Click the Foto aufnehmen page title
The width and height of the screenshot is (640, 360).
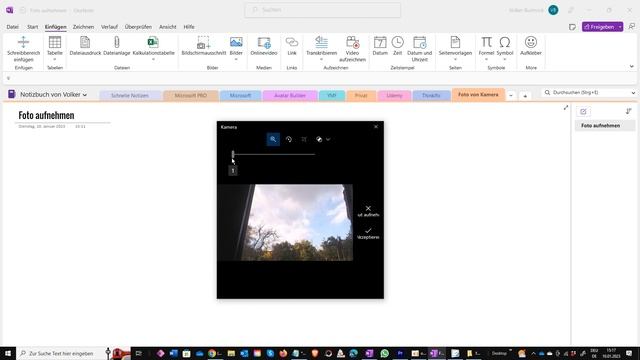[x=47, y=116]
